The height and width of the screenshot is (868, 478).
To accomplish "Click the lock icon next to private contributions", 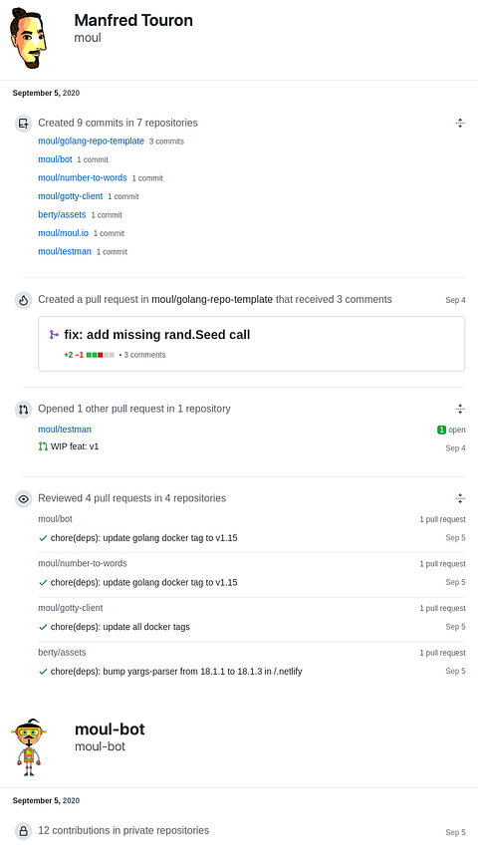I will (23, 831).
